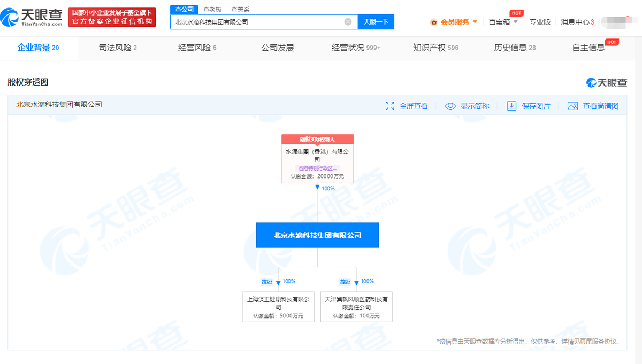This screenshot has height=364, width=642.
Task: Click the 查看高清图 text label
Action: tap(601, 106)
